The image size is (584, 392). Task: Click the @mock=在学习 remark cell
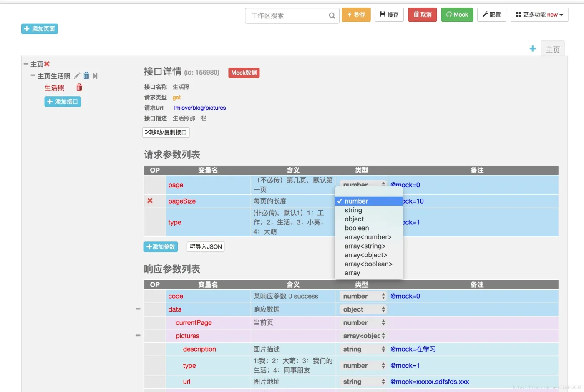click(x=473, y=349)
